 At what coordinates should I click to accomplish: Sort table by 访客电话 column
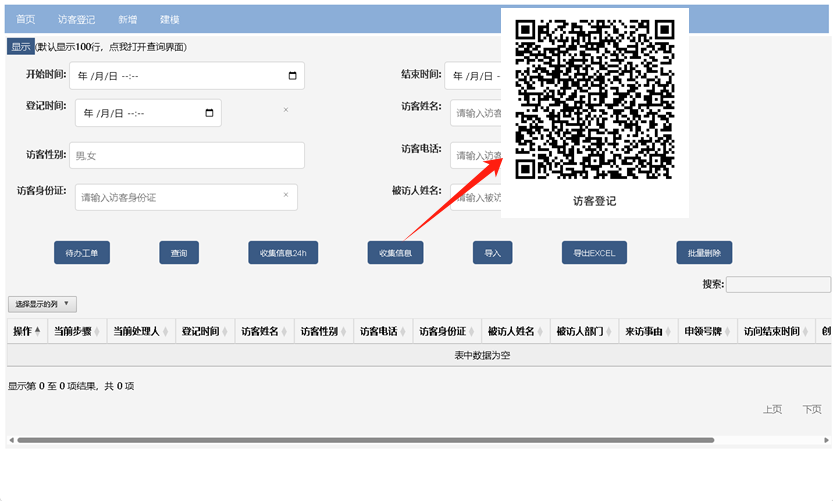pos(384,332)
